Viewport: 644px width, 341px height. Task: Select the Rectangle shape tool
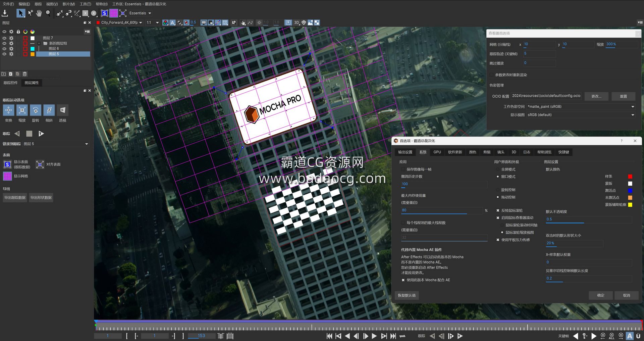[85, 13]
